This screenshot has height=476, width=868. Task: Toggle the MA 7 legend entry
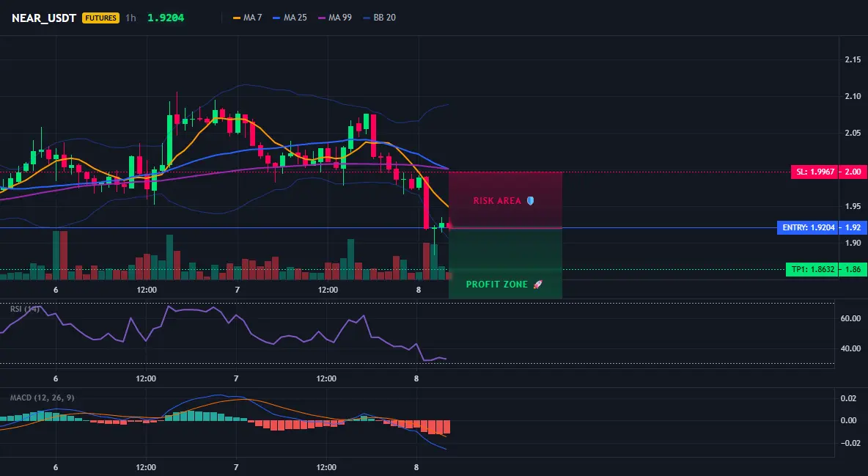point(248,18)
